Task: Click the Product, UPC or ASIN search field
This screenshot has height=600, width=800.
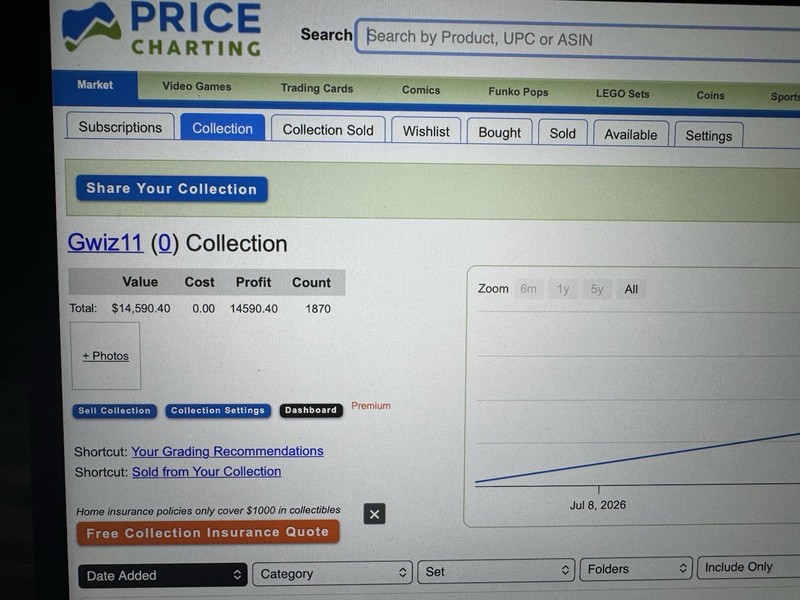Action: [x=578, y=39]
